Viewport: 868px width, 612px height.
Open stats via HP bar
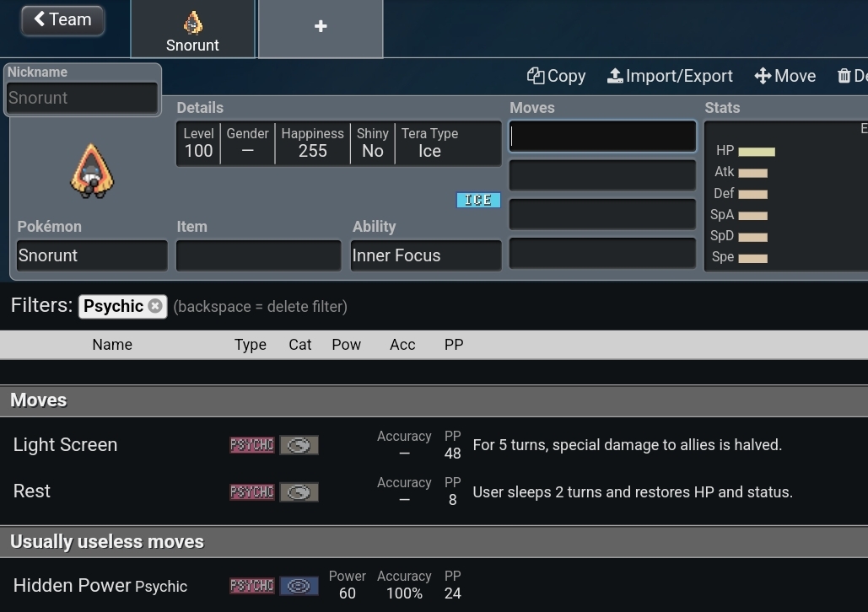click(x=757, y=152)
